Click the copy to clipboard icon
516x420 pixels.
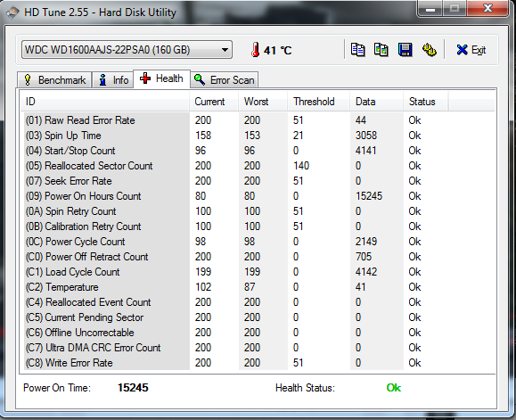tap(357, 50)
